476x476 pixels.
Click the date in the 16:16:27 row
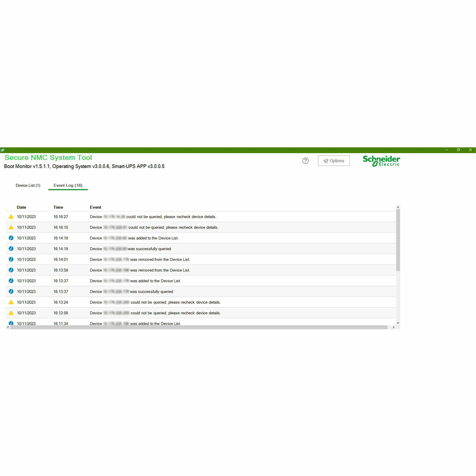(26, 217)
